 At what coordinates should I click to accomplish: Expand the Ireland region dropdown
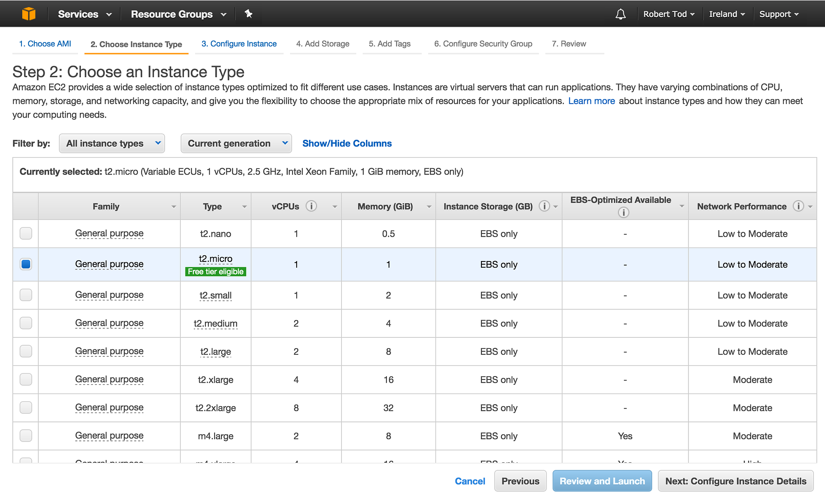pos(727,14)
